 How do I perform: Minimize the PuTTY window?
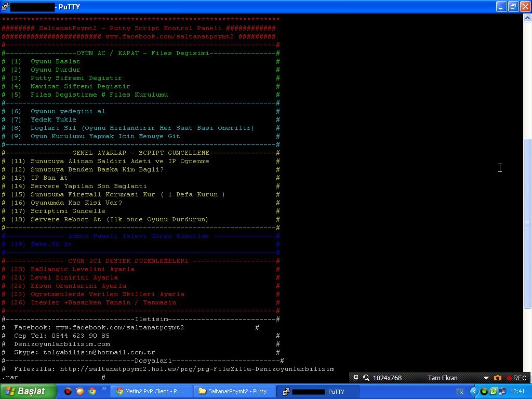(501, 6)
